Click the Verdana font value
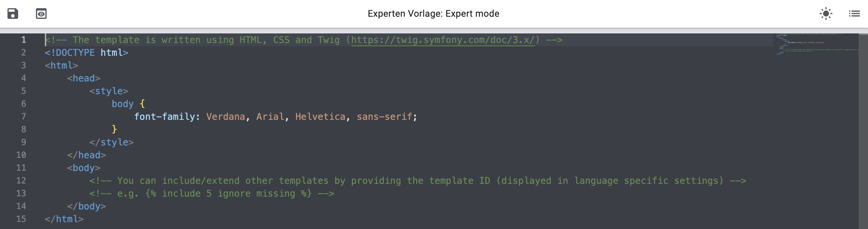Screen dimensions: 868x229 click(x=226, y=117)
